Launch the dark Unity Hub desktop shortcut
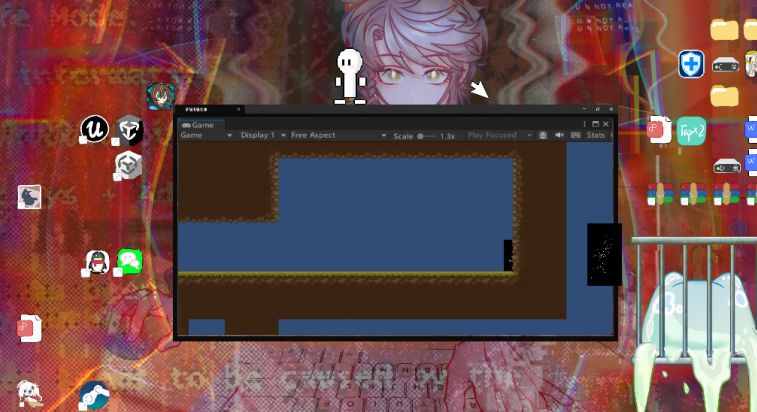 [x=129, y=129]
